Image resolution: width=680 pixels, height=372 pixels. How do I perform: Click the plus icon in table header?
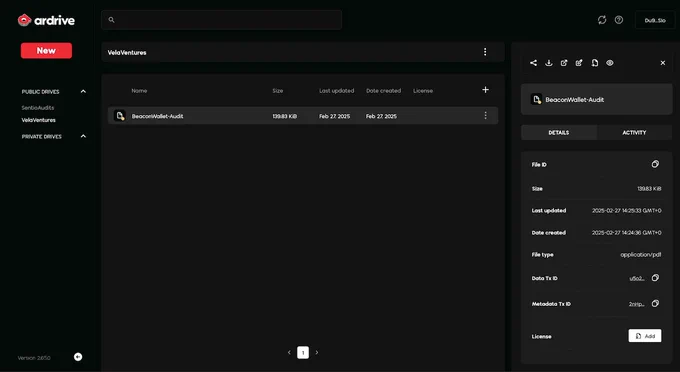(x=485, y=90)
